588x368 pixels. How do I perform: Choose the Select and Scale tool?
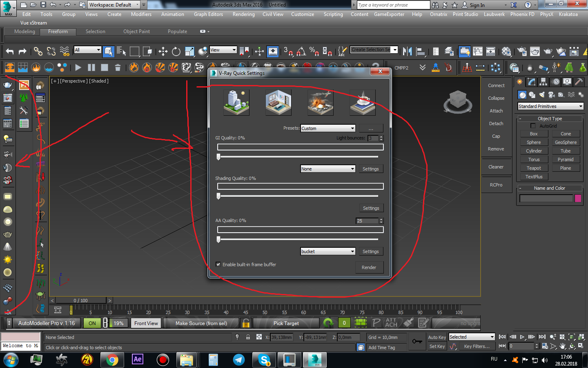(x=189, y=51)
